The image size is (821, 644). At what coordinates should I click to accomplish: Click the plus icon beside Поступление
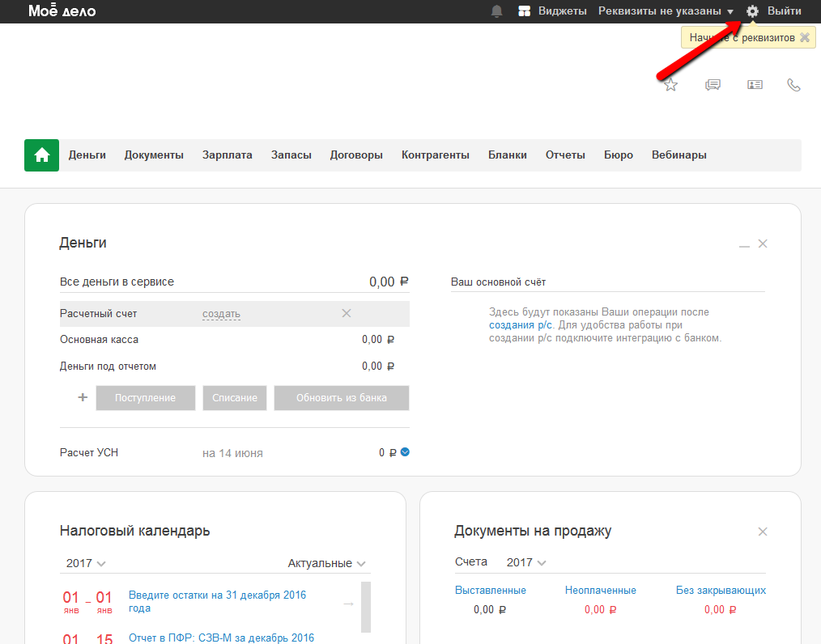pos(83,397)
